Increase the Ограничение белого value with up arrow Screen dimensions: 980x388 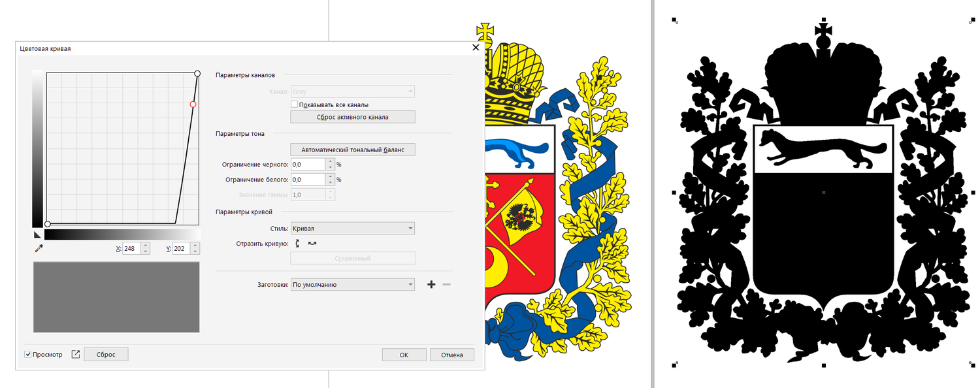coord(331,176)
